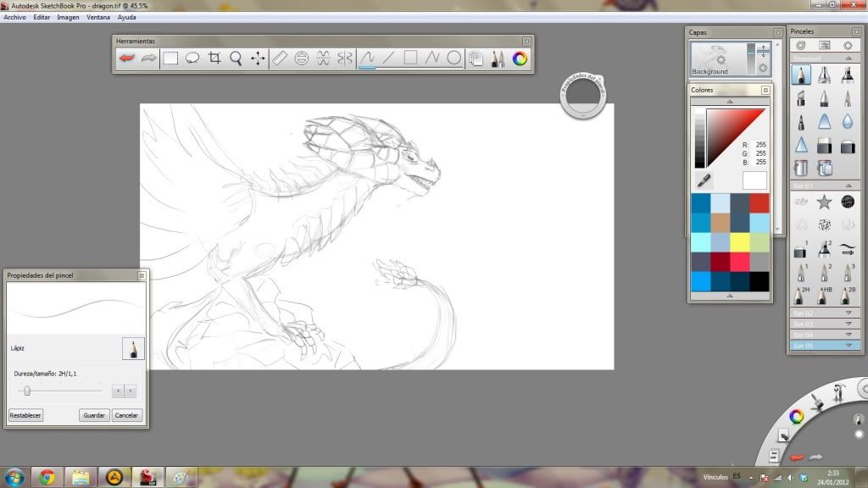Toggle the Ellipse guide tool
The width and height of the screenshot is (868, 488).
coord(301,58)
